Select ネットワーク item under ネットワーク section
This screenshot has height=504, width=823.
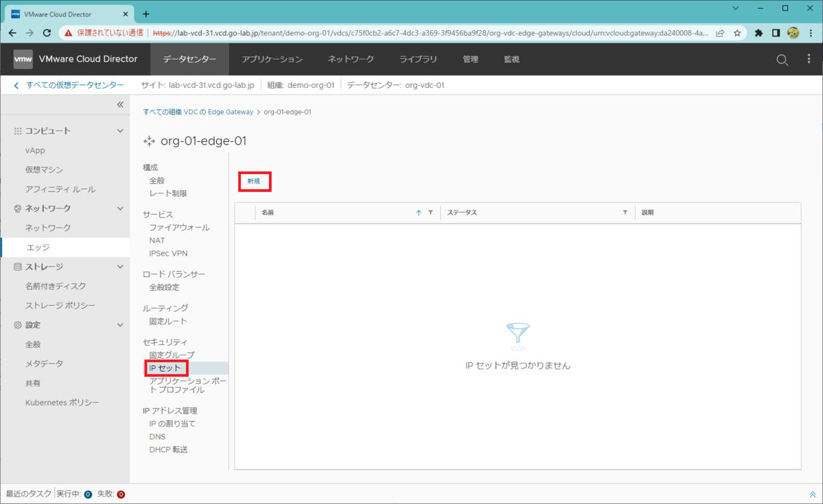coord(48,228)
